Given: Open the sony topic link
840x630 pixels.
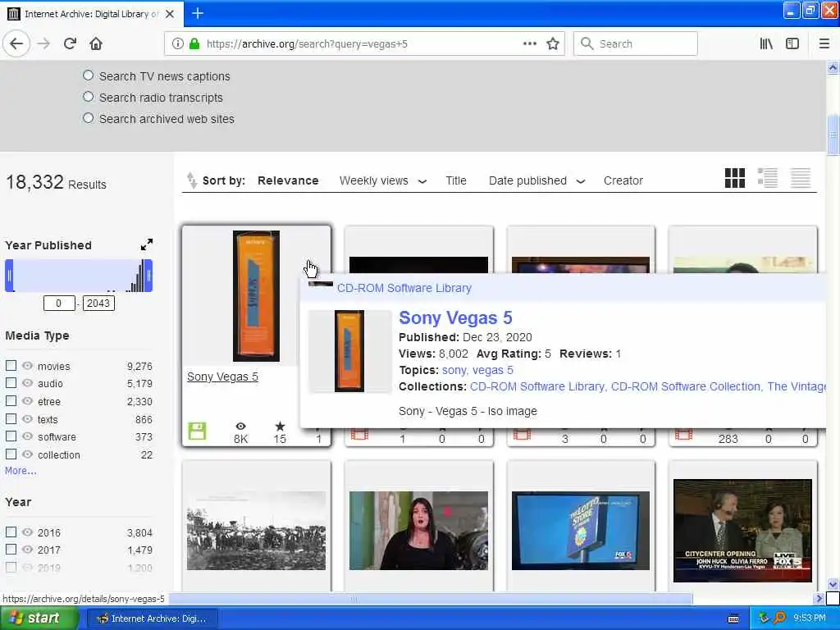Looking at the screenshot, I should point(454,370).
